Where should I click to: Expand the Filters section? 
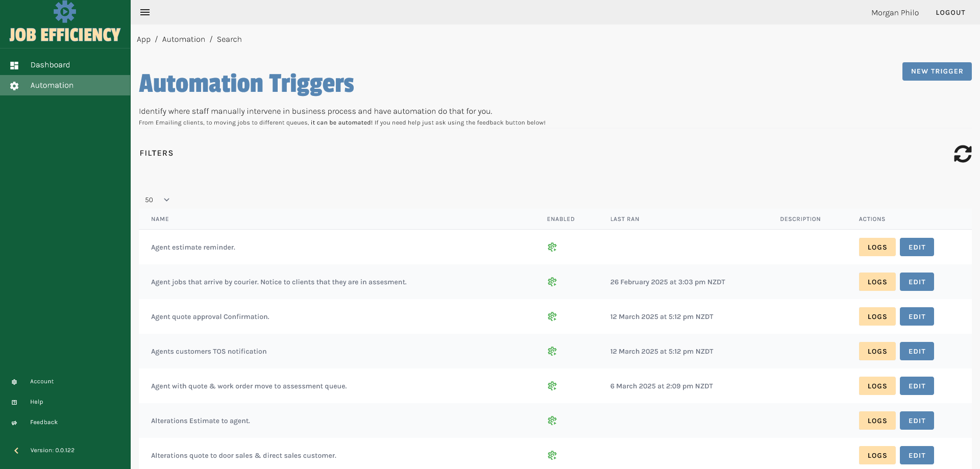point(157,153)
